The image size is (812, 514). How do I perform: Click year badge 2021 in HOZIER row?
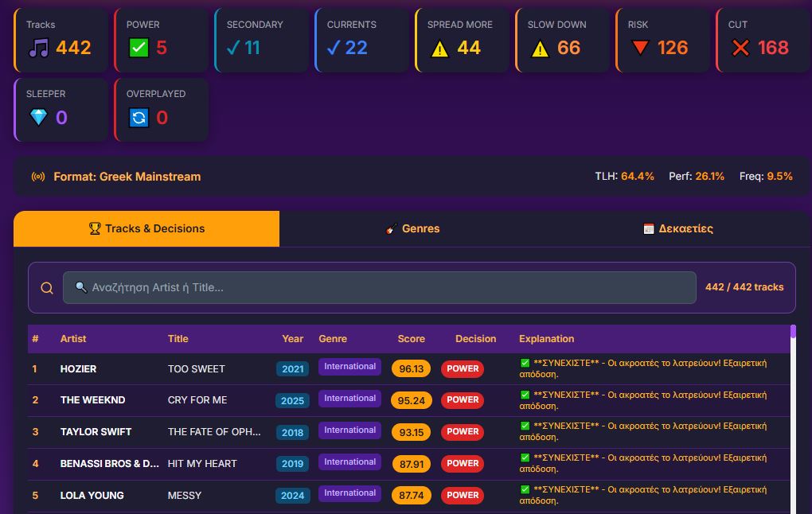click(293, 369)
